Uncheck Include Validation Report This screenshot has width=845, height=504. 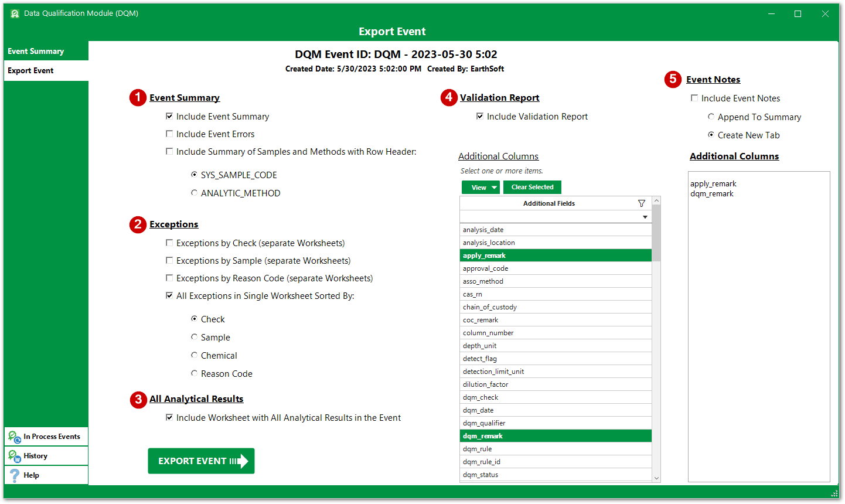click(480, 116)
